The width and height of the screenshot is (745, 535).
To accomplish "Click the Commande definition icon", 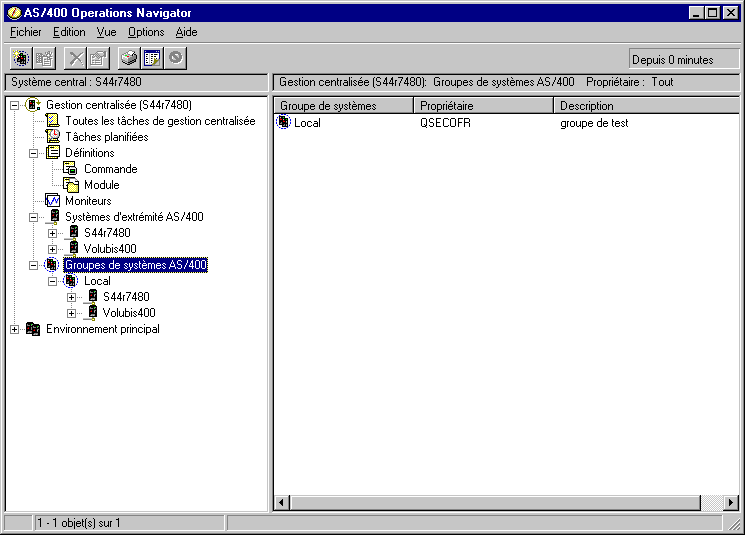I will tap(71, 169).
